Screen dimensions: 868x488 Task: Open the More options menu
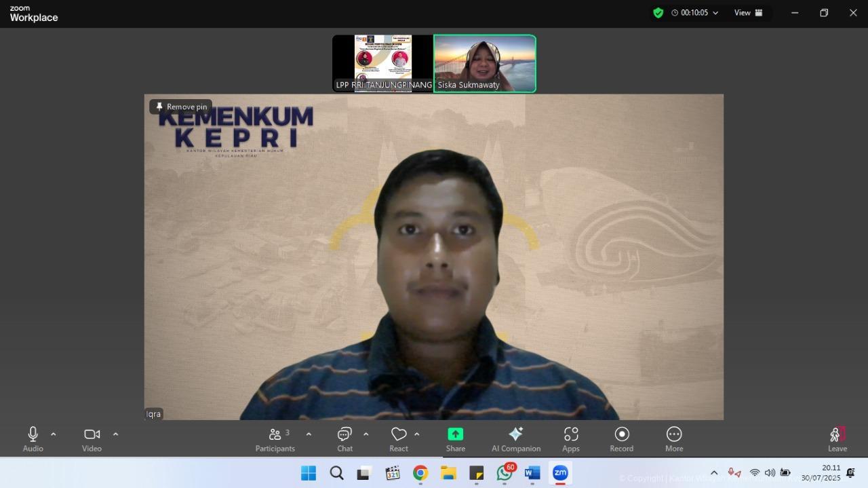[x=674, y=439]
